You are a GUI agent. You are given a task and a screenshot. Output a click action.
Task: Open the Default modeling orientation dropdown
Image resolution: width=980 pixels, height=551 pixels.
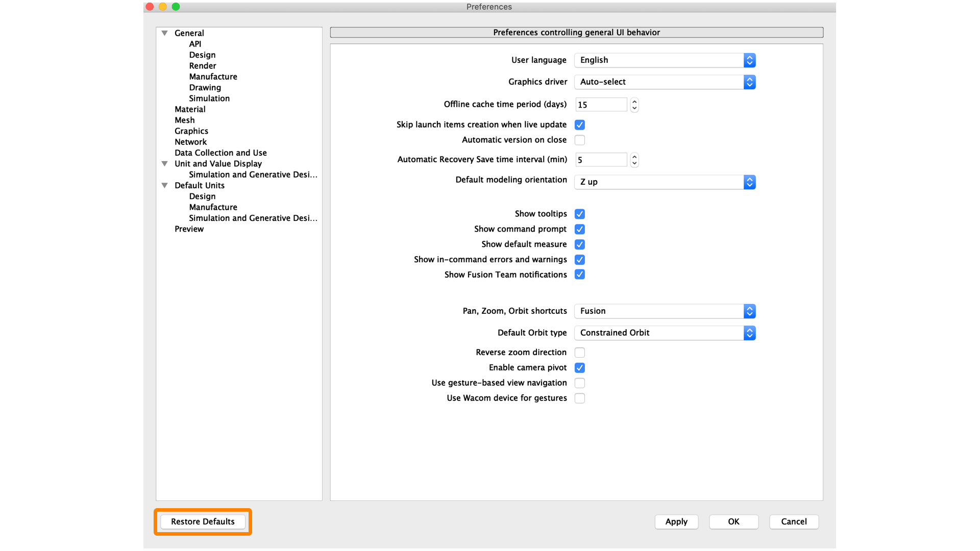(x=665, y=182)
